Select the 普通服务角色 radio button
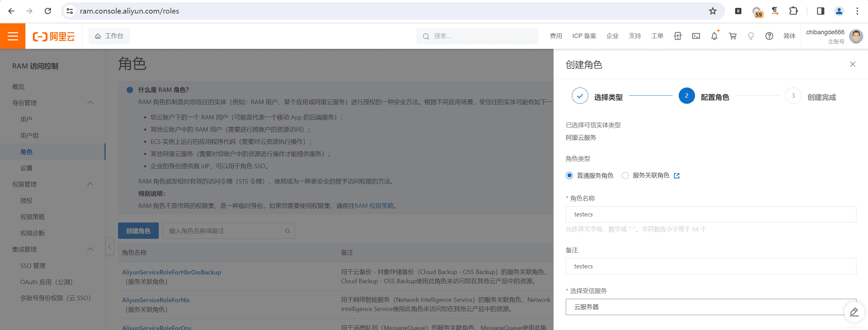 pyautogui.click(x=569, y=175)
